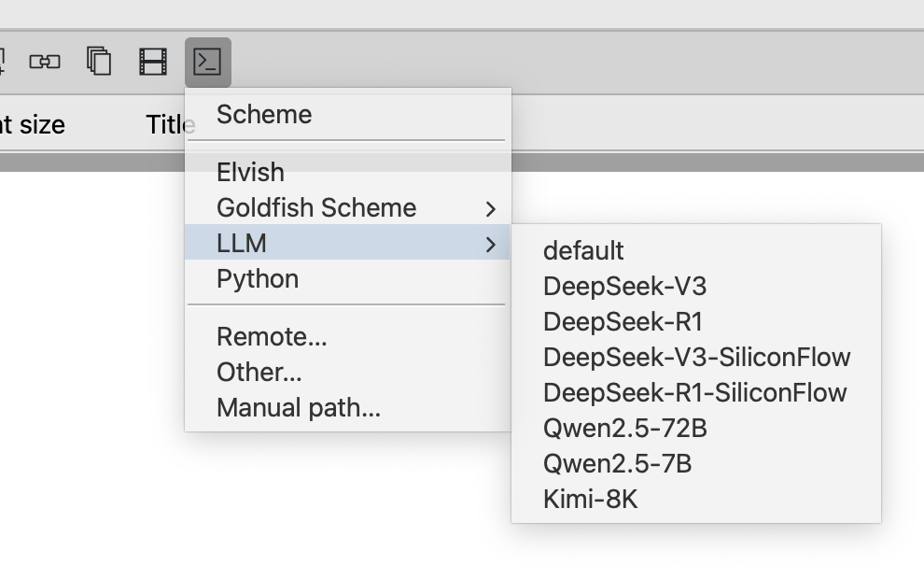Choose the Qwen2.5-72B model
This screenshot has width=924, height=579.
click(x=624, y=429)
